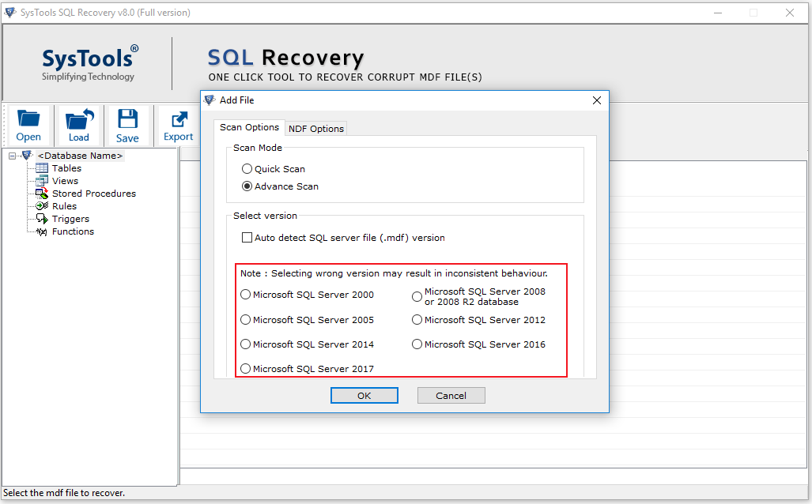Image resolution: width=812 pixels, height=504 pixels.
Task: Click the Views icon in tree
Action: pyautogui.click(x=41, y=181)
